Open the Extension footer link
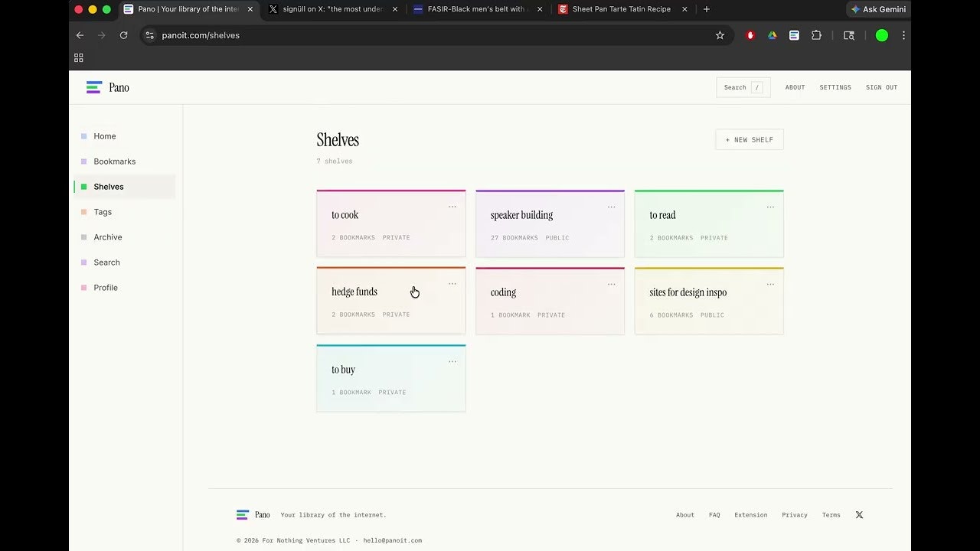This screenshot has height=551, width=980. tap(750, 515)
